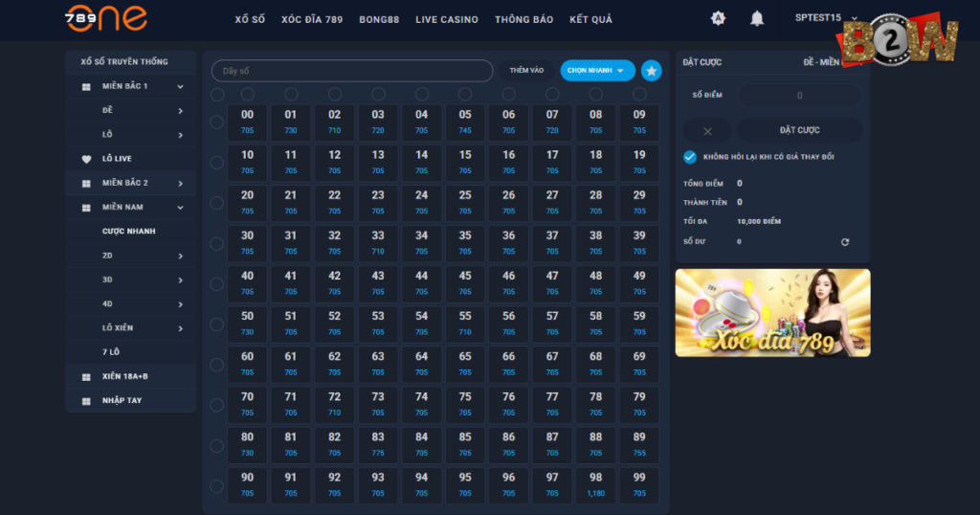The width and height of the screenshot is (980, 515).
Task: Select number 98 with odds 1,180
Action: (595, 485)
